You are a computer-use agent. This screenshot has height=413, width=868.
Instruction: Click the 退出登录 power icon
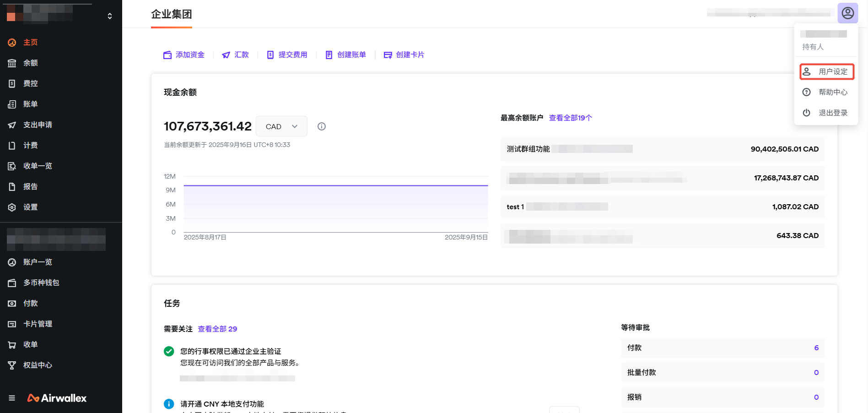point(806,113)
